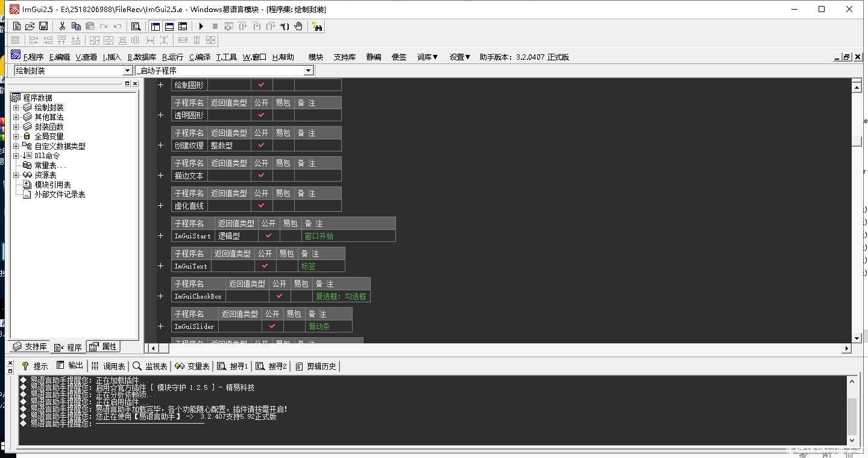
Task: Toggle 公开 checkmark for 透明圆形
Action: point(262,115)
